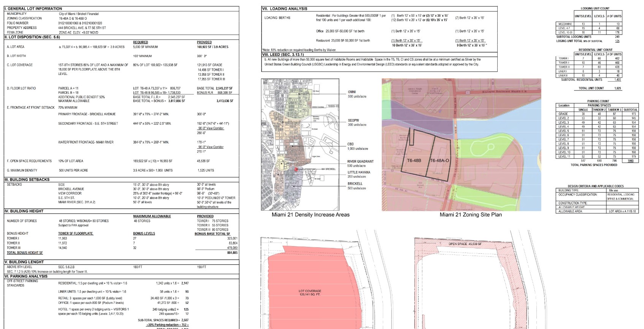The height and width of the screenshot is (329, 644).
Task: Click the 'III. BUILDING SETBACKS' heading
Action: (x=27, y=180)
